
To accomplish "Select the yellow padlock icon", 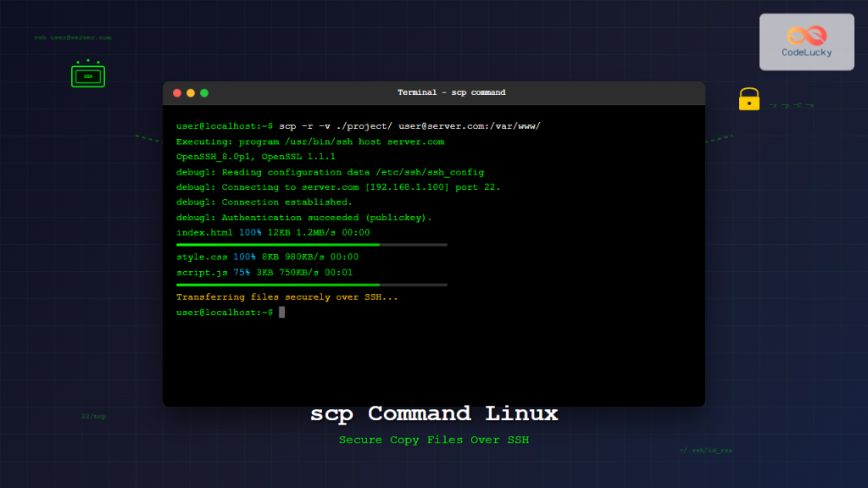I will [748, 99].
